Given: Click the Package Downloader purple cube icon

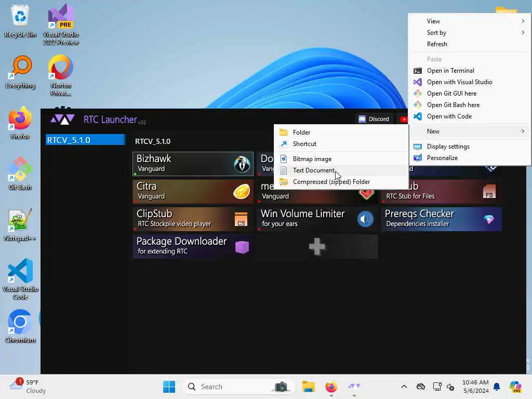Looking at the screenshot, I should click(242, 247).
